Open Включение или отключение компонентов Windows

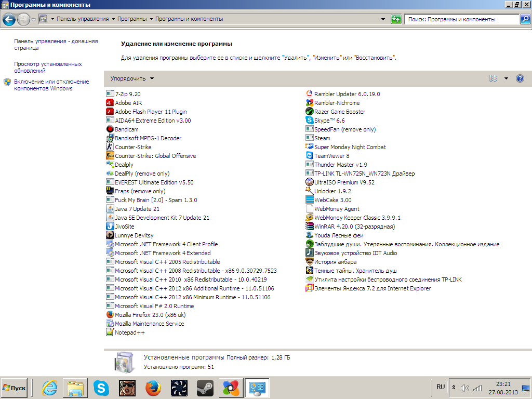click(x=51, y=85)
